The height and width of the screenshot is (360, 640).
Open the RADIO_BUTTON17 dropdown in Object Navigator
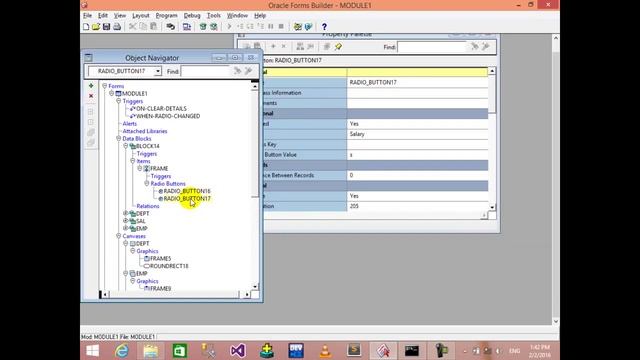tap(158, 71)
